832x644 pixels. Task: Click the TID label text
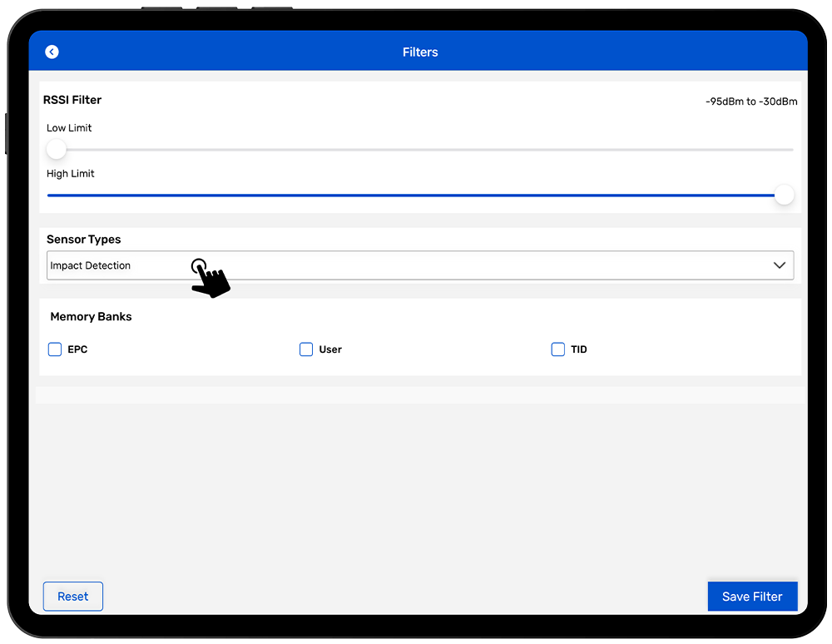pyautogui.click(x=579, y=349)
